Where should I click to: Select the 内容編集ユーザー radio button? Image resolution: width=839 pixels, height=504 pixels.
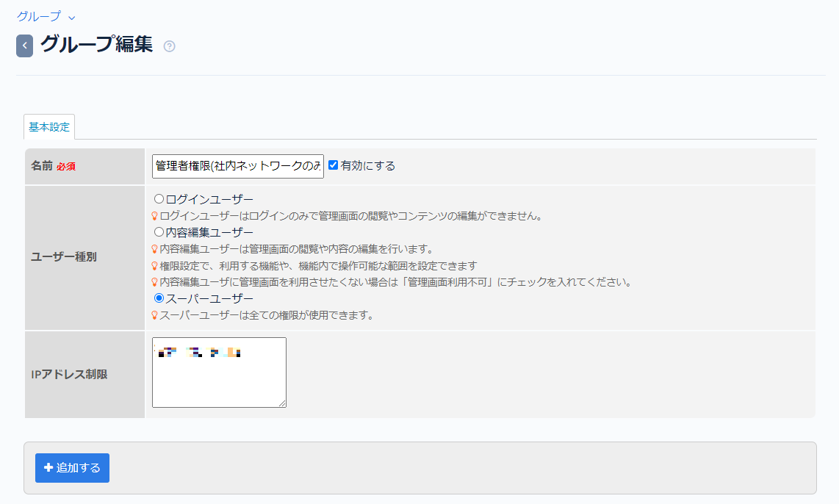159,232
